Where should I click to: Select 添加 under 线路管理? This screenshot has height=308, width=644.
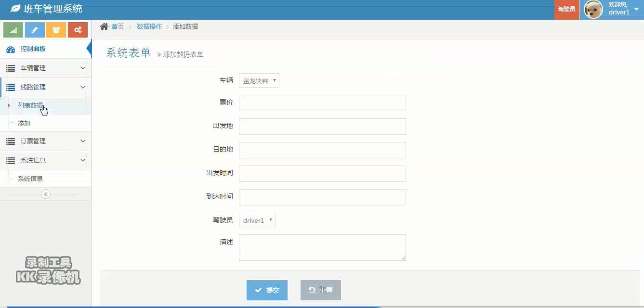pos(24,123)
